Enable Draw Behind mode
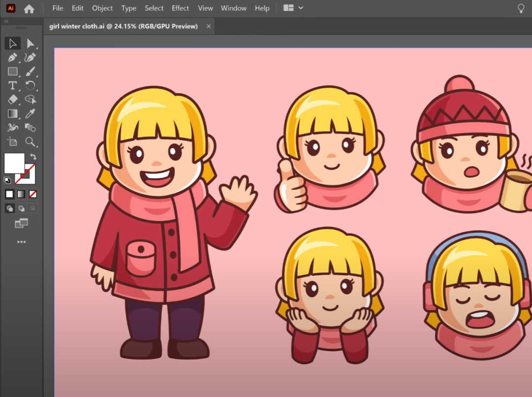 [21, 208]
